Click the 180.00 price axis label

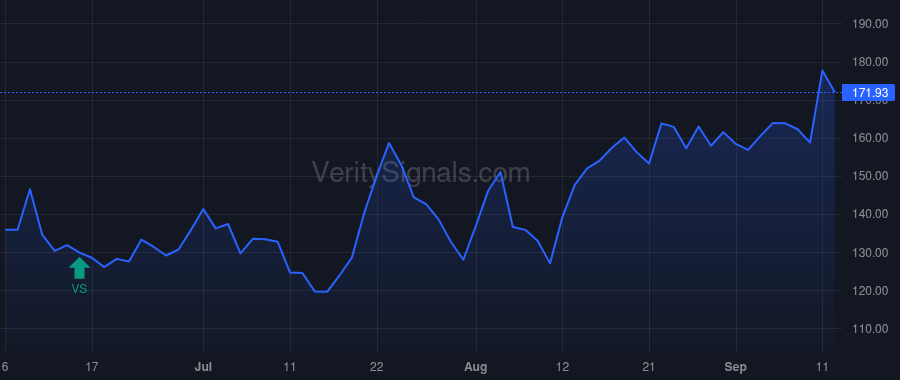click(x=870, y=62)
